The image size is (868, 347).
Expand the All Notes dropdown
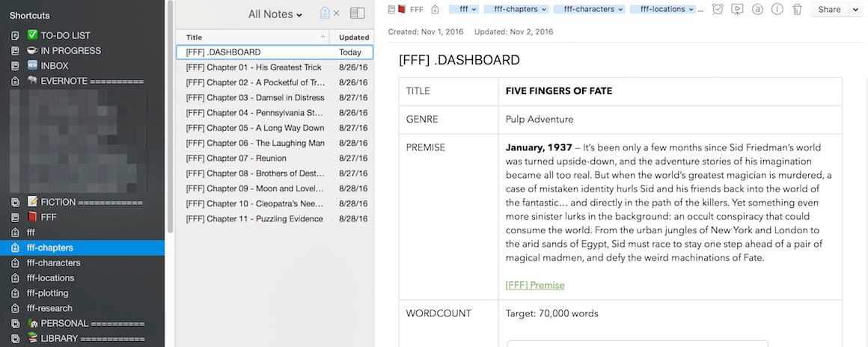(x=275, y=14)
